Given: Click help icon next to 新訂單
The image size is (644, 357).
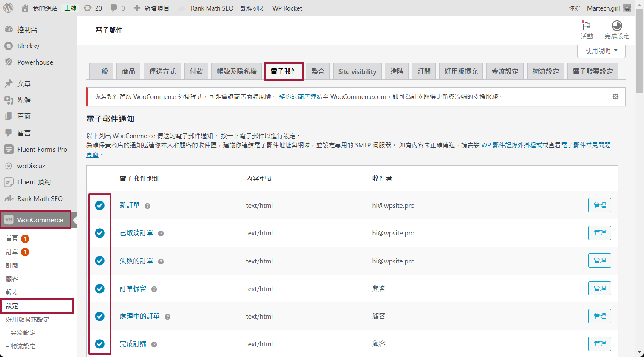Looking at the screenshot, I should pyautogui.click(x=148, y=206).
